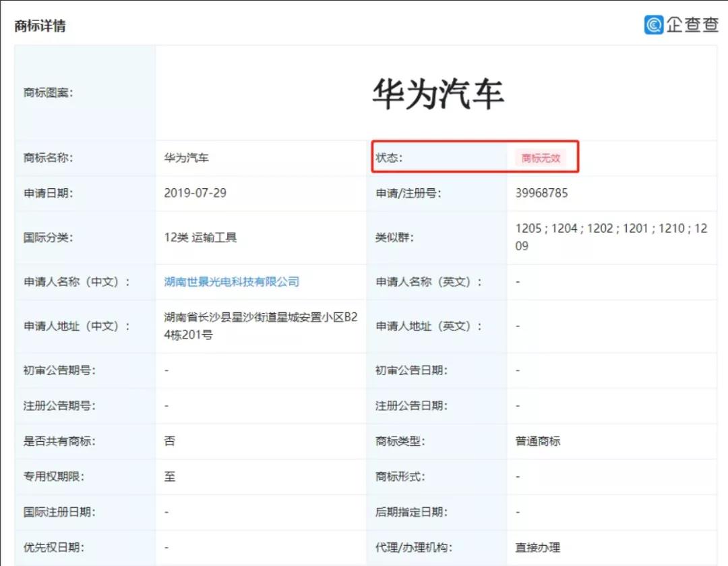Select the 至 exclusive-right period value
Viewport: 728px width, 566px height.
170,476
